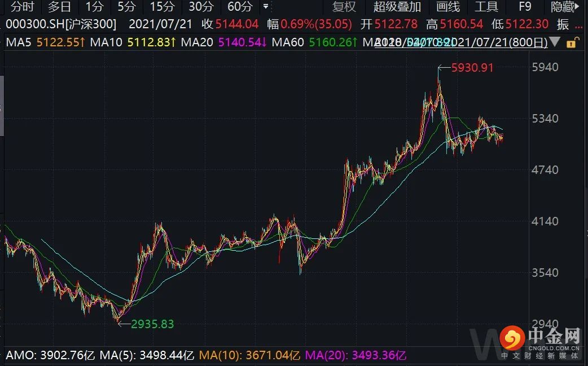Click the high price 5160.54

461,24
